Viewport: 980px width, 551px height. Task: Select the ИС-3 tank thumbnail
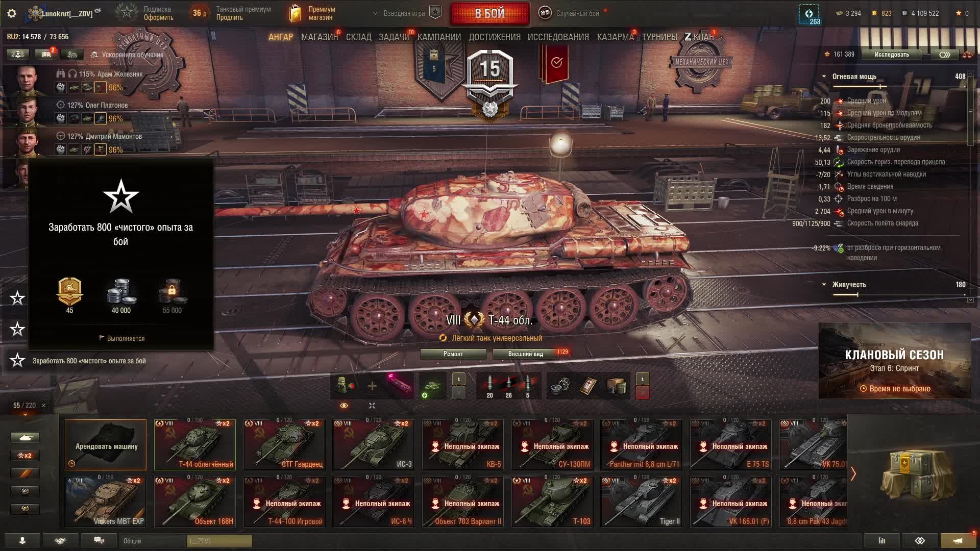tap(374, 444)
